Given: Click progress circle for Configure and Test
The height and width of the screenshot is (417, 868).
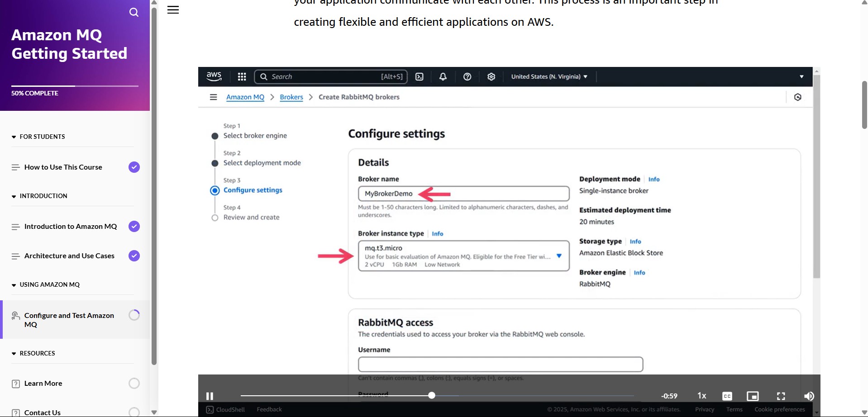Looking at the screenshot, I should (x=134, y=315).
